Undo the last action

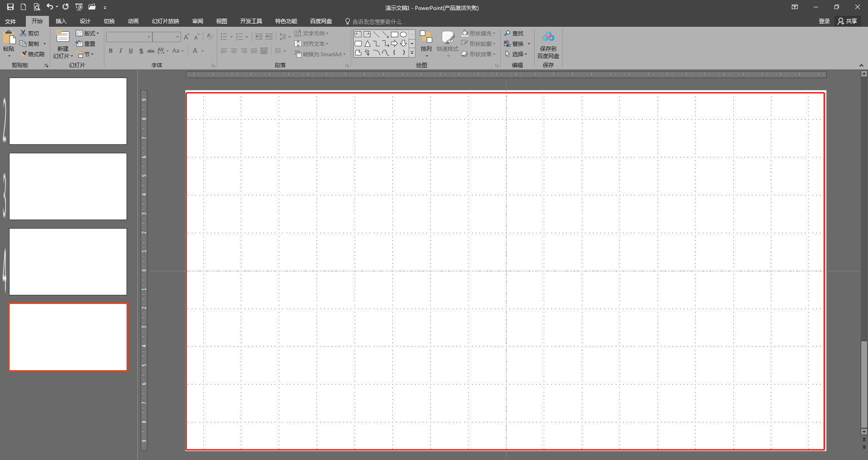[50, 7]
